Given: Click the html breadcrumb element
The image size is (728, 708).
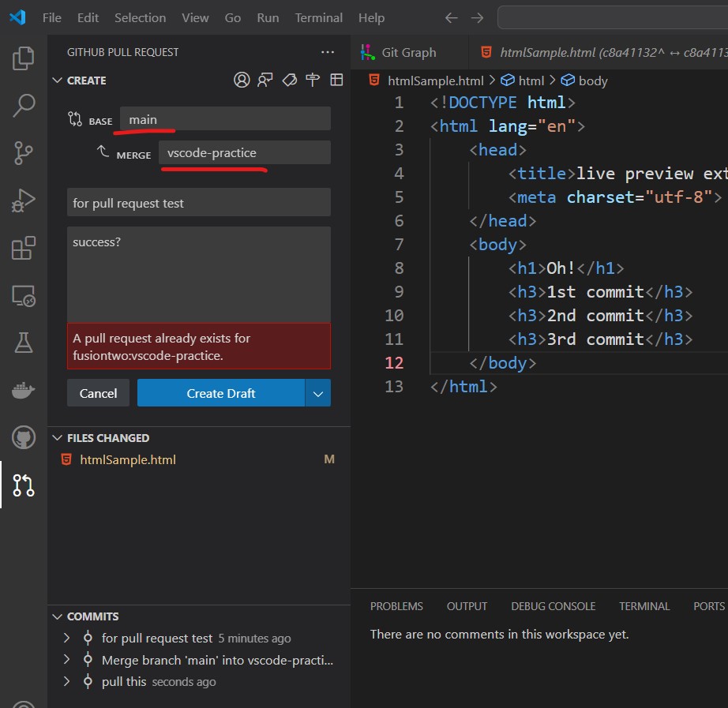Looking at the screenshot, I should 531,81.
